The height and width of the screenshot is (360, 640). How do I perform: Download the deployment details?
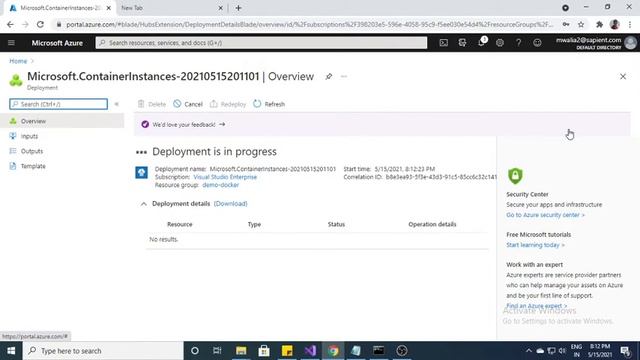tap(231, 204)
